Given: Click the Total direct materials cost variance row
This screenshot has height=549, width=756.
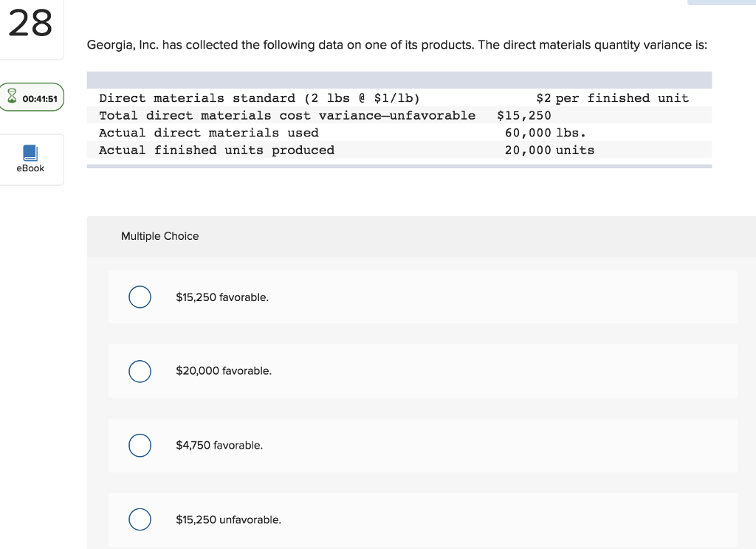Looking at the screenshot, I should (x=287, y=115).
